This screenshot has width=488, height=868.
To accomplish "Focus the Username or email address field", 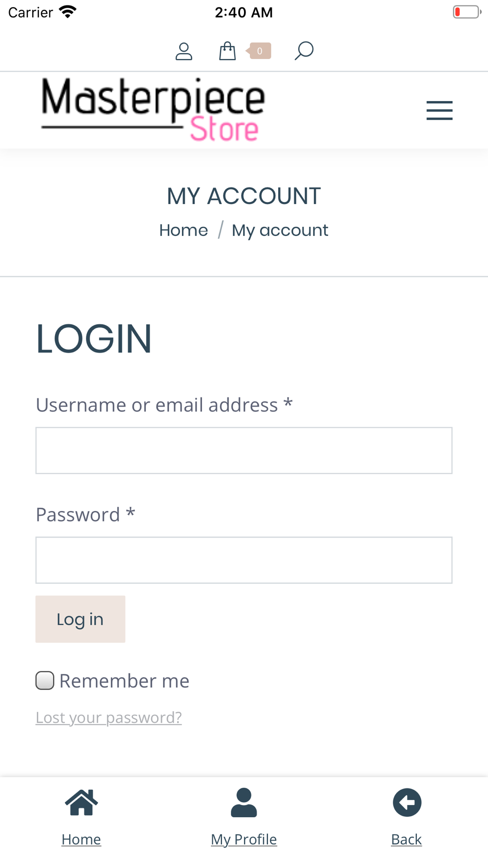I will (x=244, y=451).
